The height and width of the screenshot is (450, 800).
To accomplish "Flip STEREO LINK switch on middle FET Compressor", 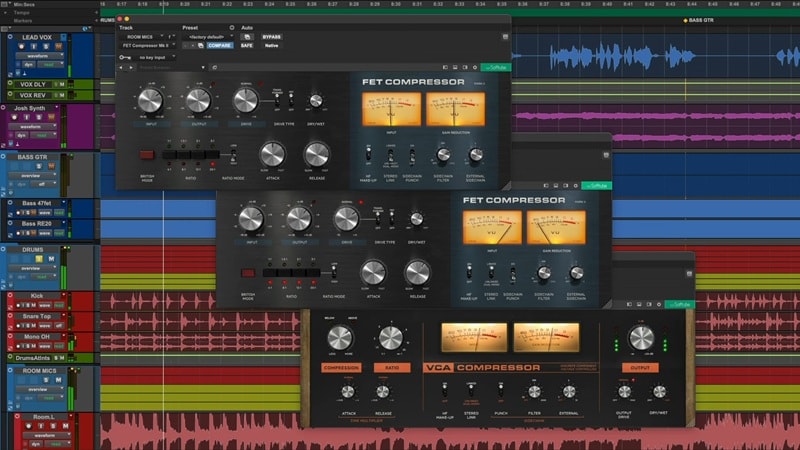I will tap(491, 272).
